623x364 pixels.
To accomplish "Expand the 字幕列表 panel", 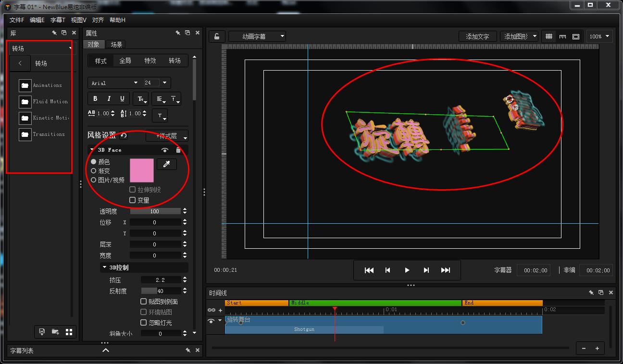I will click(106, 351).
